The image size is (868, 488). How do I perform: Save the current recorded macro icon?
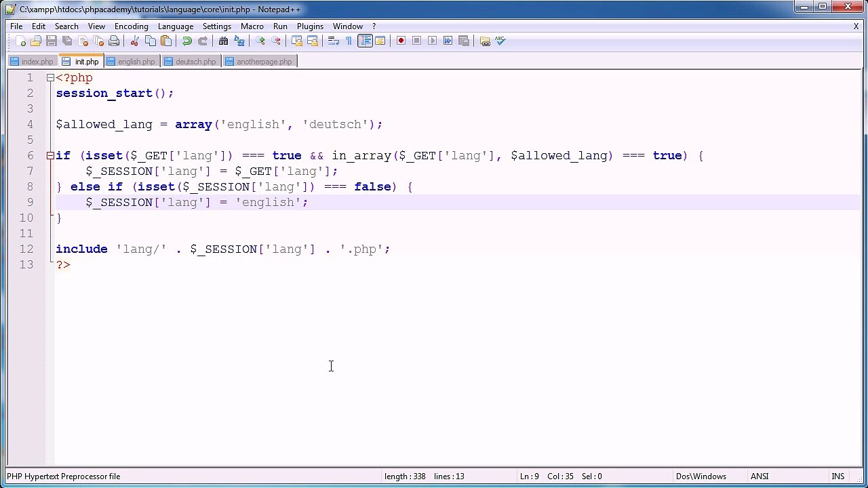pos(463,41)
